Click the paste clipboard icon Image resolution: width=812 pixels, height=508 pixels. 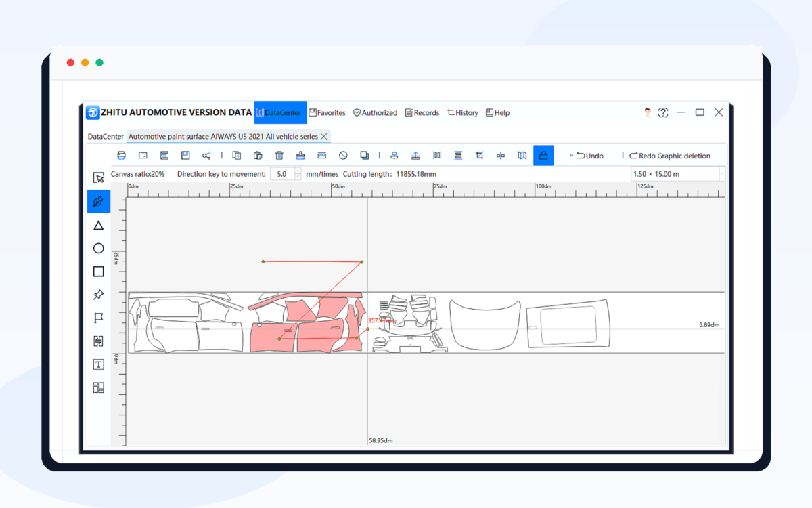coord(258,155)
